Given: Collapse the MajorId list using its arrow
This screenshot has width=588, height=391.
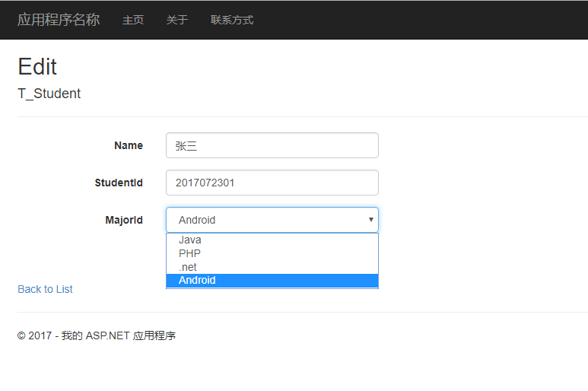Looking at the screenshot, I should pos(370,220).
